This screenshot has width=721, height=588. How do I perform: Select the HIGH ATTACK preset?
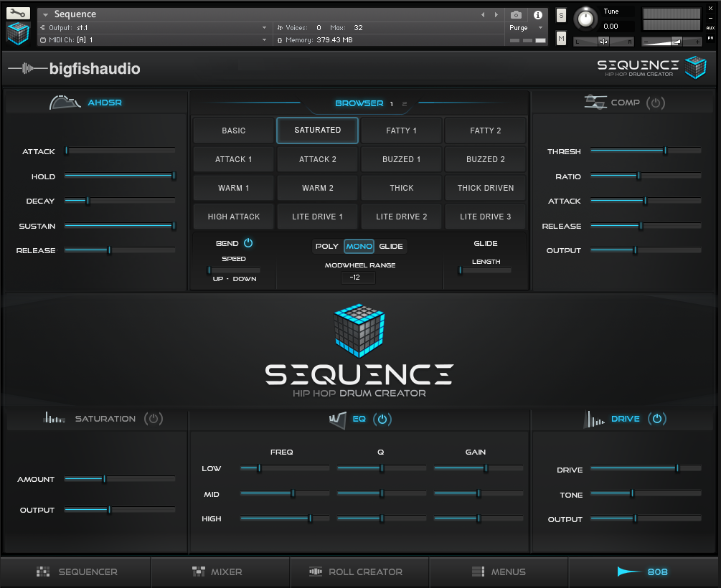point(234,217)
